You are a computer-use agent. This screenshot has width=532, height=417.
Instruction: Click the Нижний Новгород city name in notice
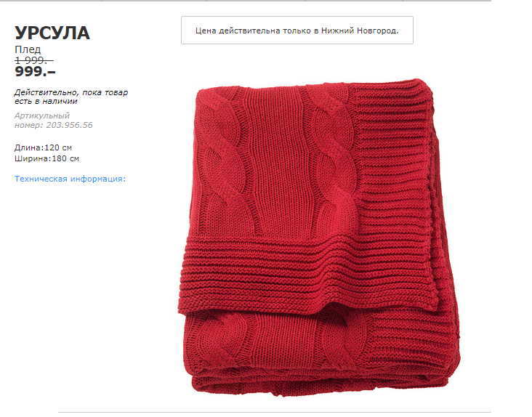(x=359, y=31)
